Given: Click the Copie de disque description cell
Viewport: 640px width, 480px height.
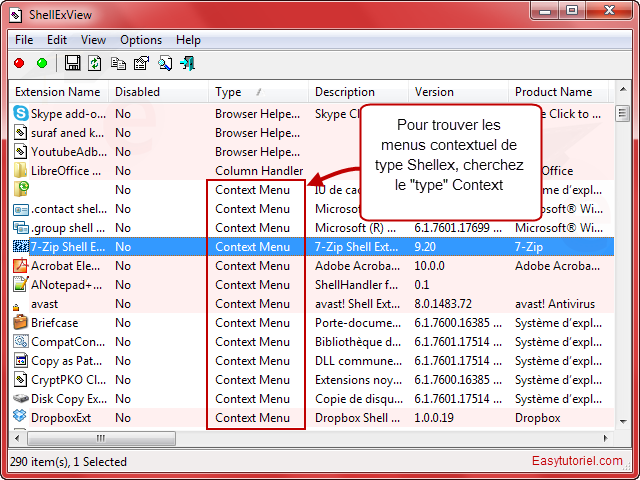Looking at the screenshot, I should tap(358, 399).
